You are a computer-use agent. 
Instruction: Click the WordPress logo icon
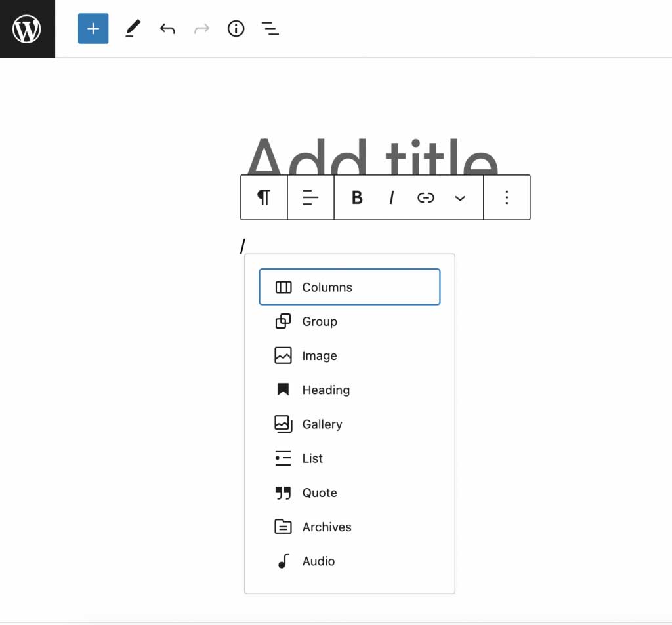pyautogui.click(x=27, y=29)
